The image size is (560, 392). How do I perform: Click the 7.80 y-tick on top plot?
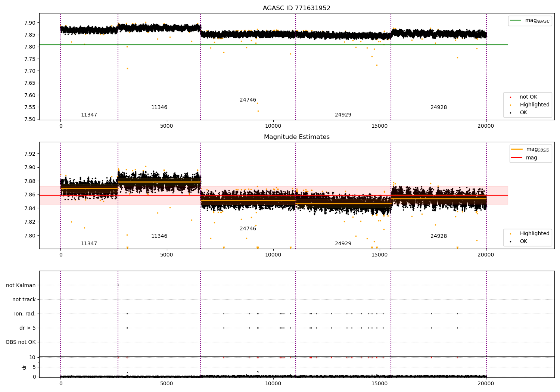30,47
